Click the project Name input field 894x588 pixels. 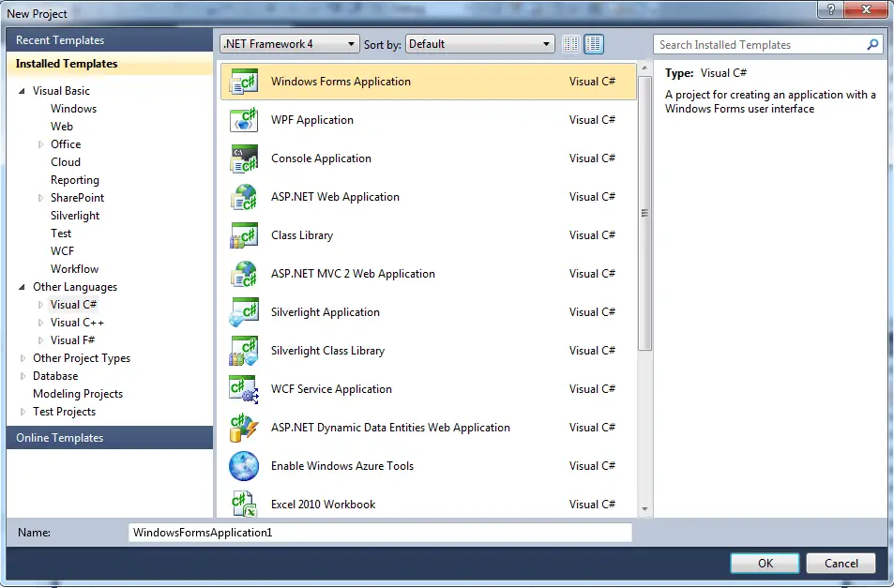380,533
